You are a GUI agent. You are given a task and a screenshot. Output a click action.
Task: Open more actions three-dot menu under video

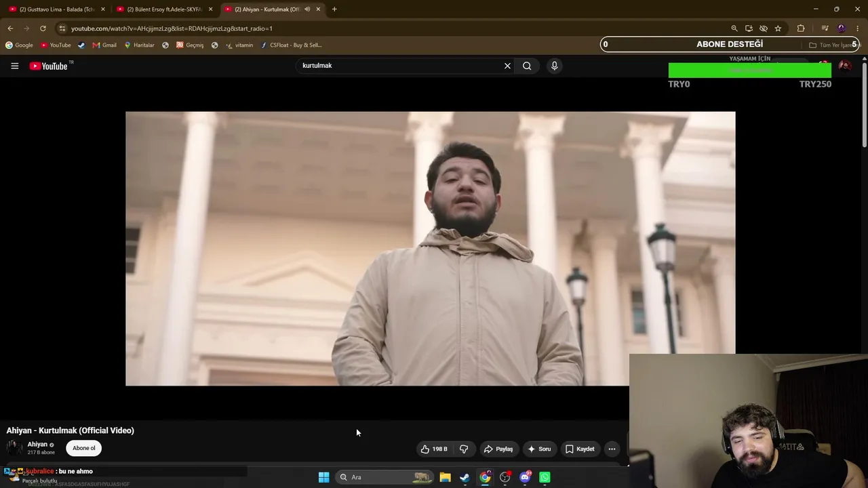[x=612, y=449]
